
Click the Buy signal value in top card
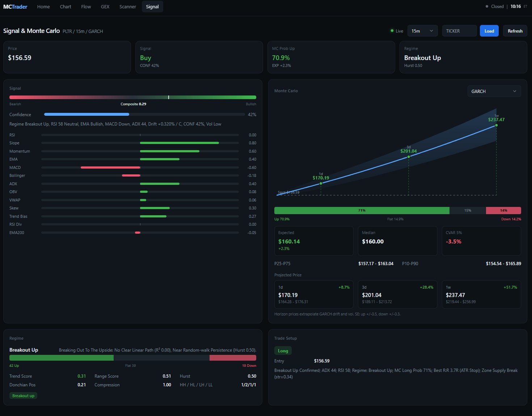[145, 58]
